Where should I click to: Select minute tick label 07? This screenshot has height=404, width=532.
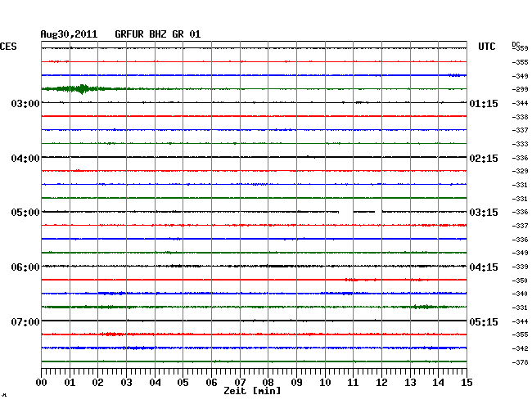[240, 382]
